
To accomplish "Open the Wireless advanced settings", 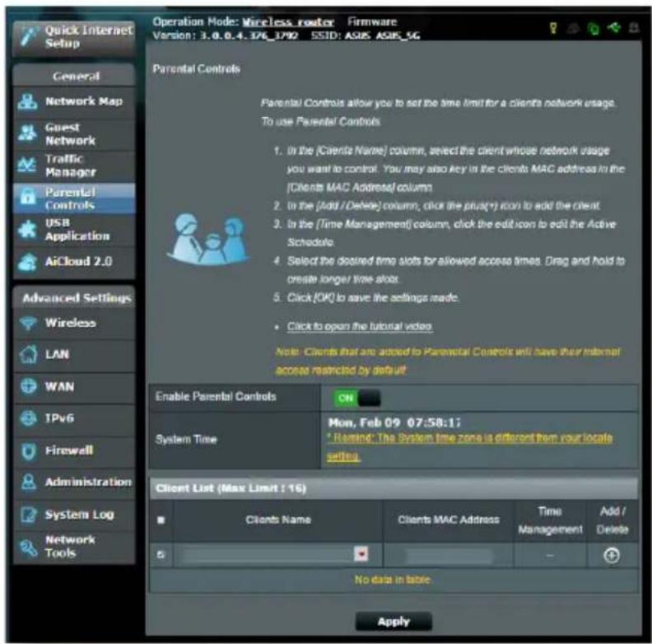I will point(74,324).
